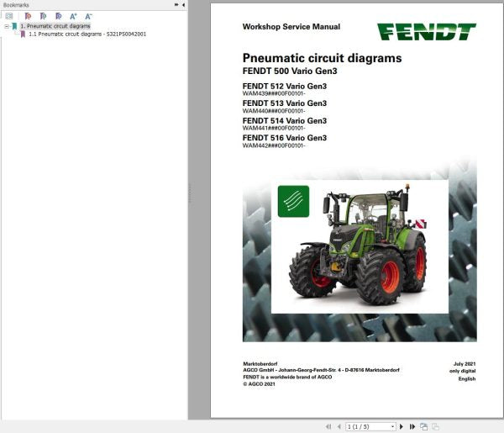Viewport: 504px width, 433px height.
Task: Increase bookmark text size
Action: [x=73, y=15]
